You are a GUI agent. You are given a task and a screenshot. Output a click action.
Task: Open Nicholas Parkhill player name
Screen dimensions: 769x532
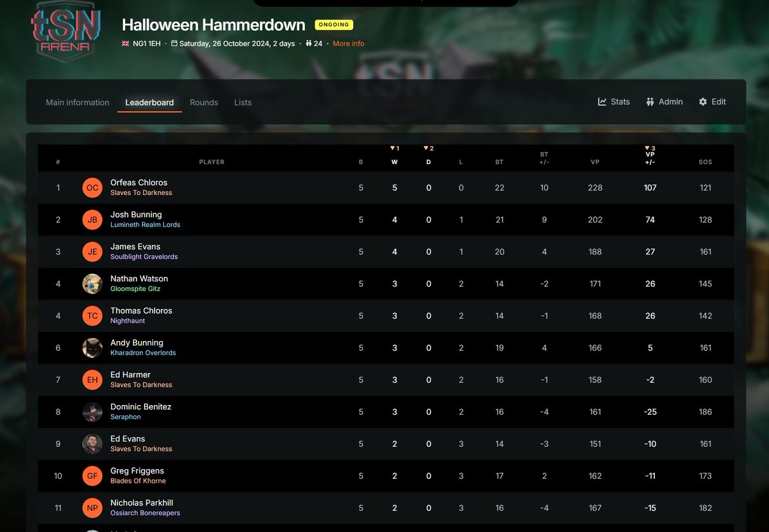click(x=142, y=503)
